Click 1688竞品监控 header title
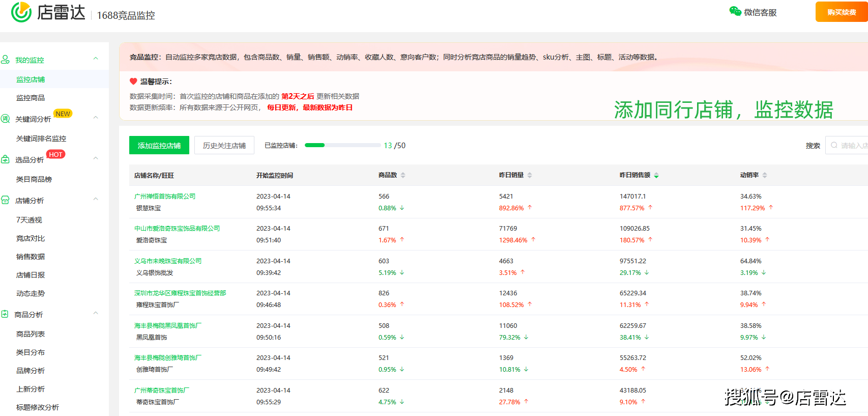This screenshot has width=868, height=416. 126,15
